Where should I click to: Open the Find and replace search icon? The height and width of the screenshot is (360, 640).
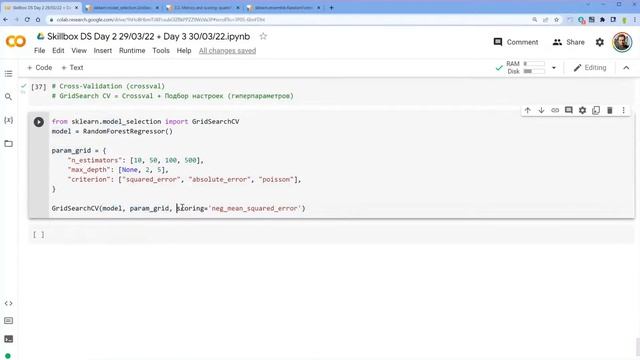[x=8, y=97]
